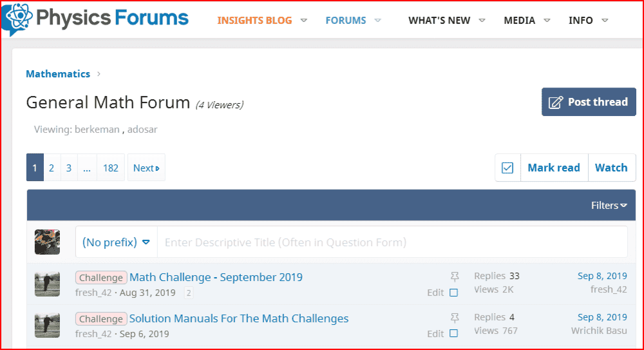
Task: Click the breadcrumb arrow after Mathematics
Action: click(x=99, y=74)
